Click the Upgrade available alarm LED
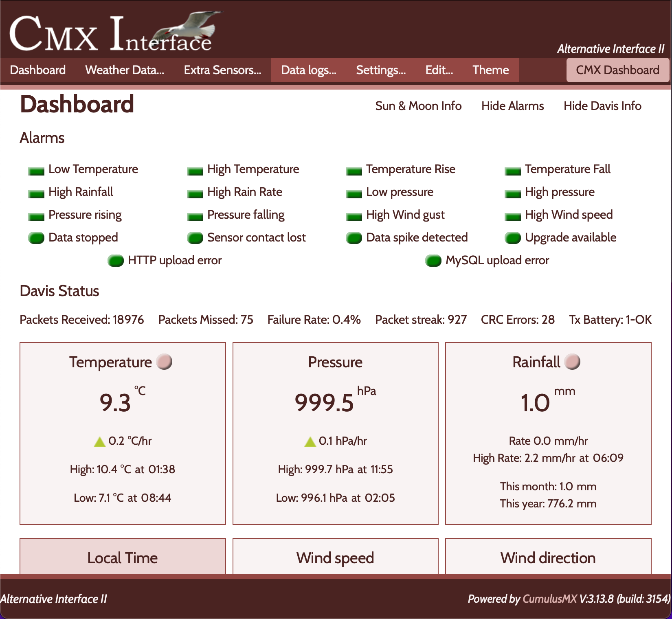Viewport: 672px width, 619px height. [x=513, y=238]
